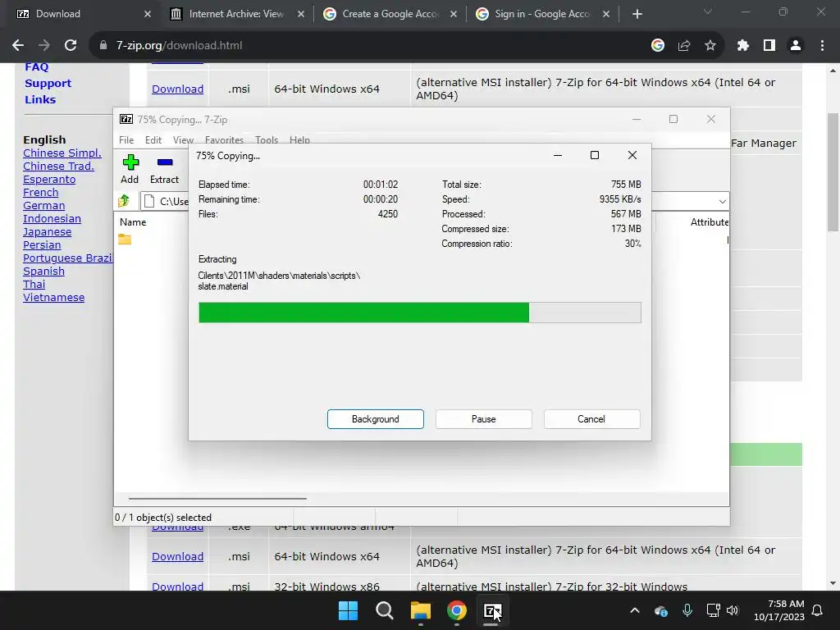The width and height of the screenshot is (840, 630).
Task: Click the microphone tray icon
Action: pyautogui.click(x=687, y=610)
